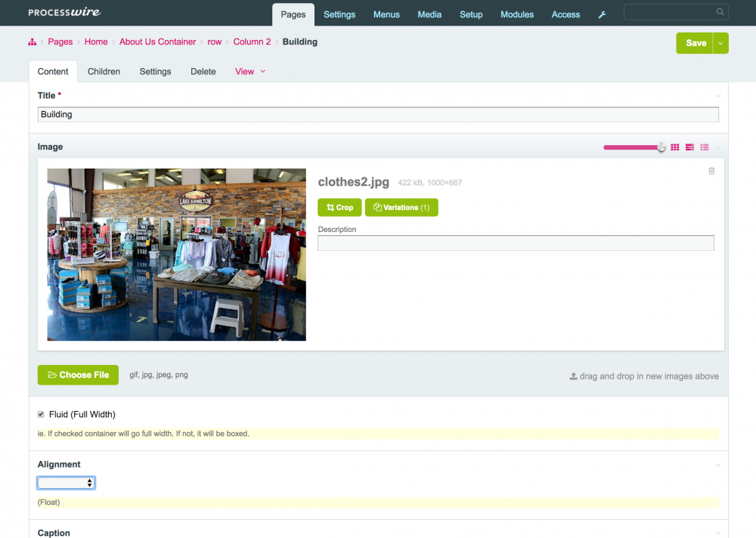
Task: Switch images to square grid view
Action: pyautogui.click(x=675, y=147)
